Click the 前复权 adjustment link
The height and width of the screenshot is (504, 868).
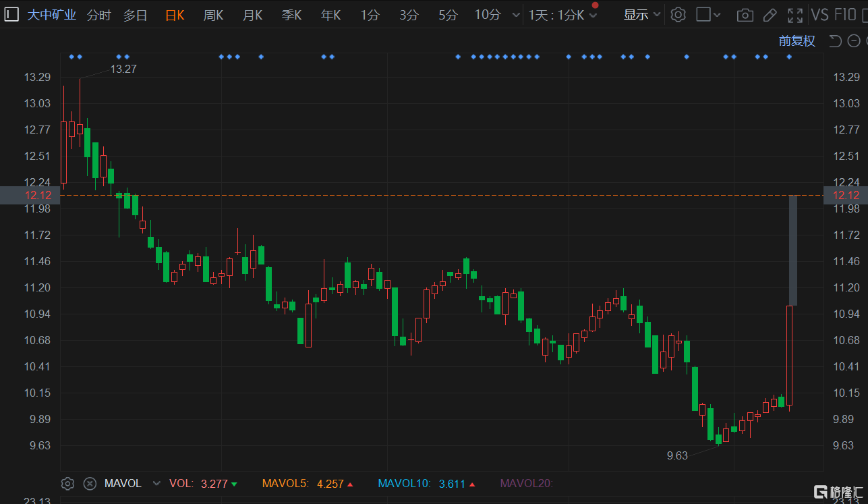[x=797, y=41]
